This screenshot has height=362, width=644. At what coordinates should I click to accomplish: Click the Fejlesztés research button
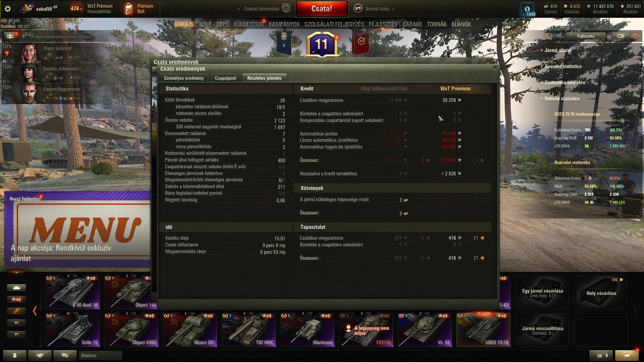coord(586,36)
